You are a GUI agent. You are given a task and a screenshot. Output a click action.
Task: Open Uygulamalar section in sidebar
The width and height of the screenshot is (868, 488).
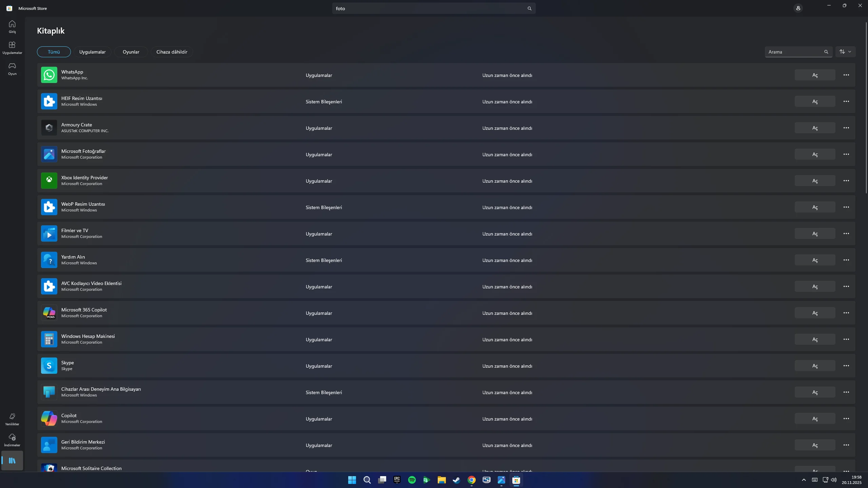pos(12,47)
